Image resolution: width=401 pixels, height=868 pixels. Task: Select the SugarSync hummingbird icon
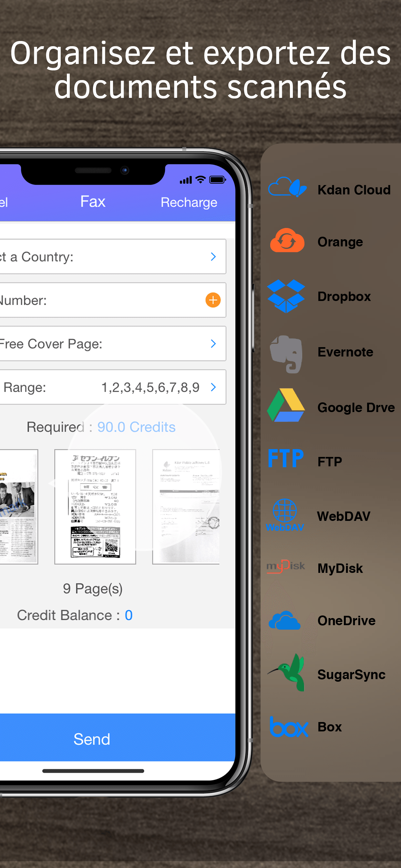click(286, 673)
